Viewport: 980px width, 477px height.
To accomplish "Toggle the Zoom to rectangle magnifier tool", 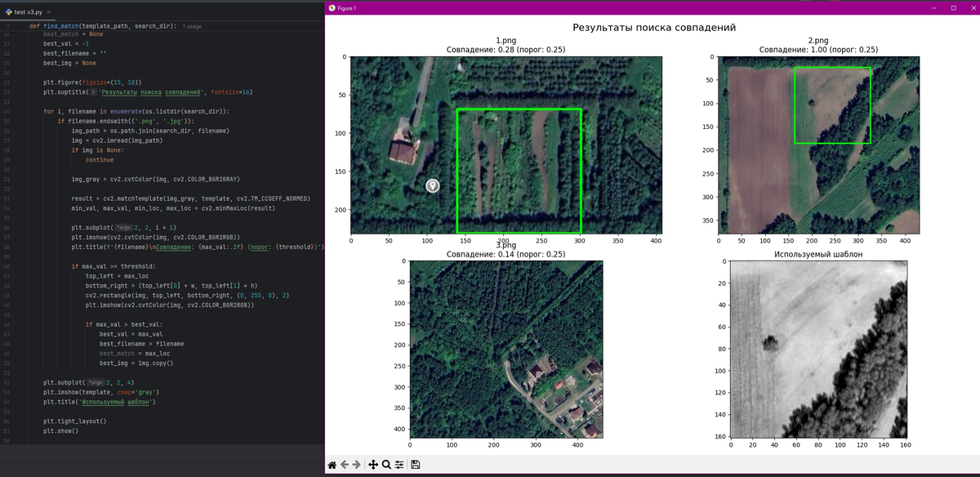I will [385, 465].
